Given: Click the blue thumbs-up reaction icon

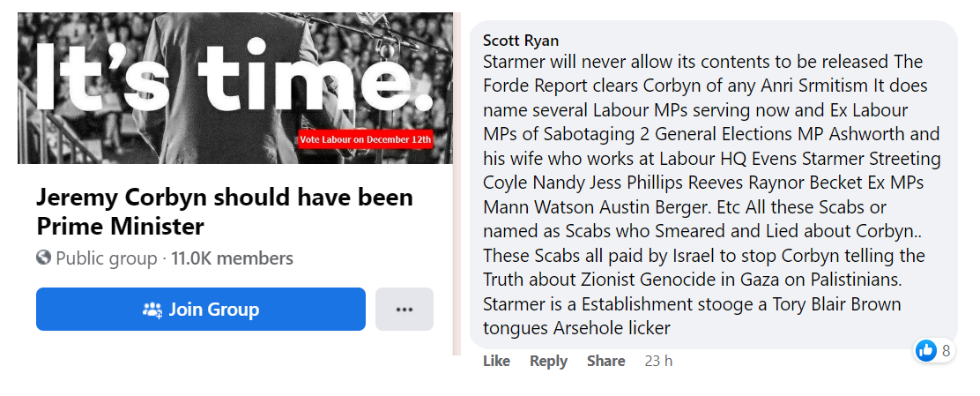Looking at the screenshot, I should click(x=926, y=350).
